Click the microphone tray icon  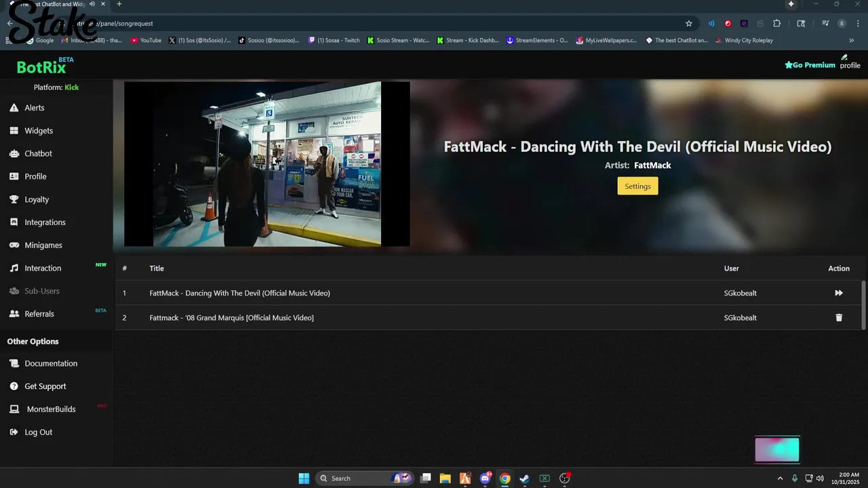point(795,478)
